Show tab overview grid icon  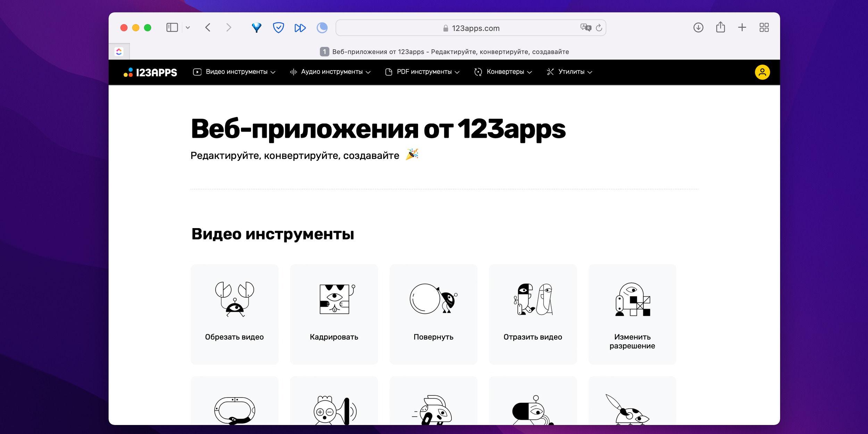pos(764,27)
